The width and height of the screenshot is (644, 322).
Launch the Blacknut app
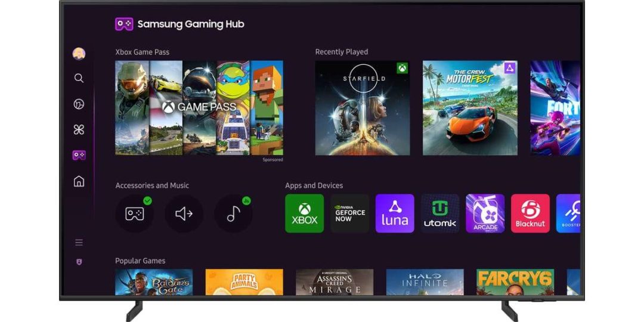530,213
